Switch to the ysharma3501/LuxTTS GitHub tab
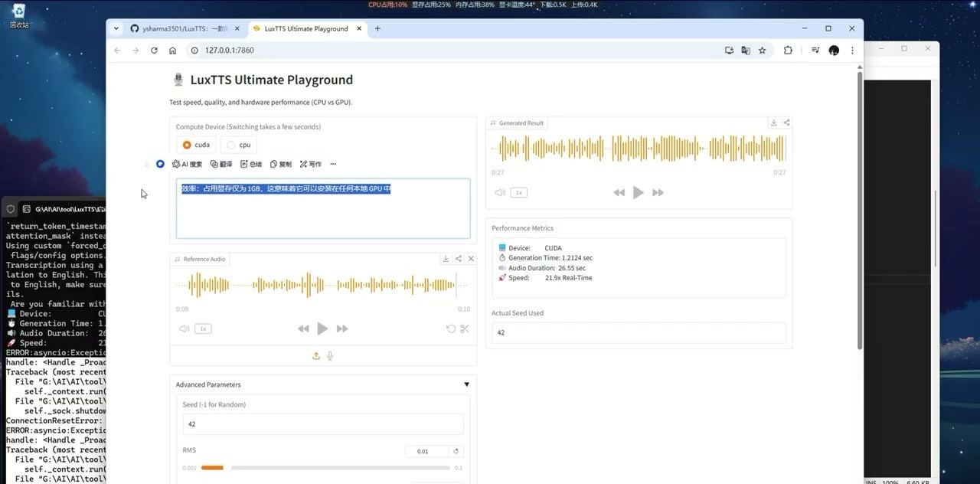 click(x=180, y=28)
